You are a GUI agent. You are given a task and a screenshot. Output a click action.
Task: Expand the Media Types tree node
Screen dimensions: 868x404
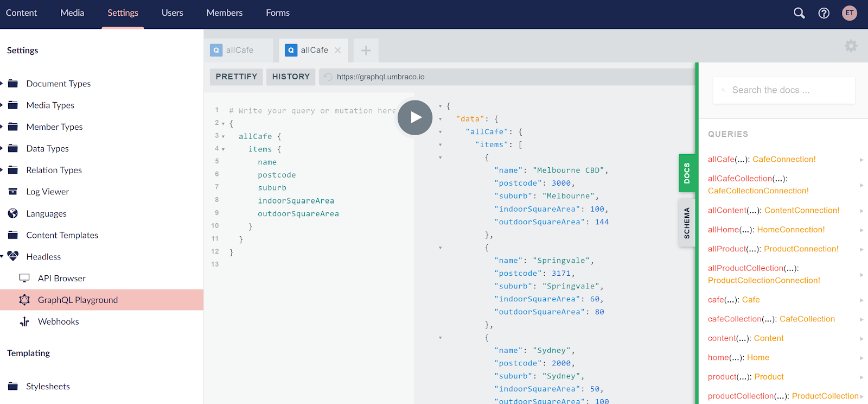2,105
